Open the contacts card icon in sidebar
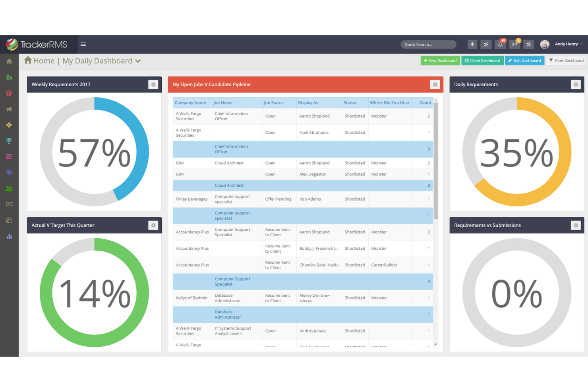This screenshot has height=392, width=588. [9, 93]
